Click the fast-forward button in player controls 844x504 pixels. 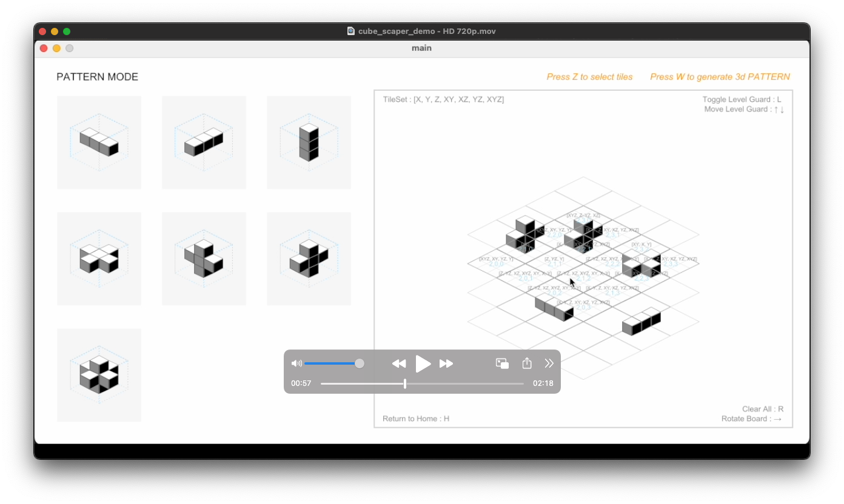coord(446,363)
